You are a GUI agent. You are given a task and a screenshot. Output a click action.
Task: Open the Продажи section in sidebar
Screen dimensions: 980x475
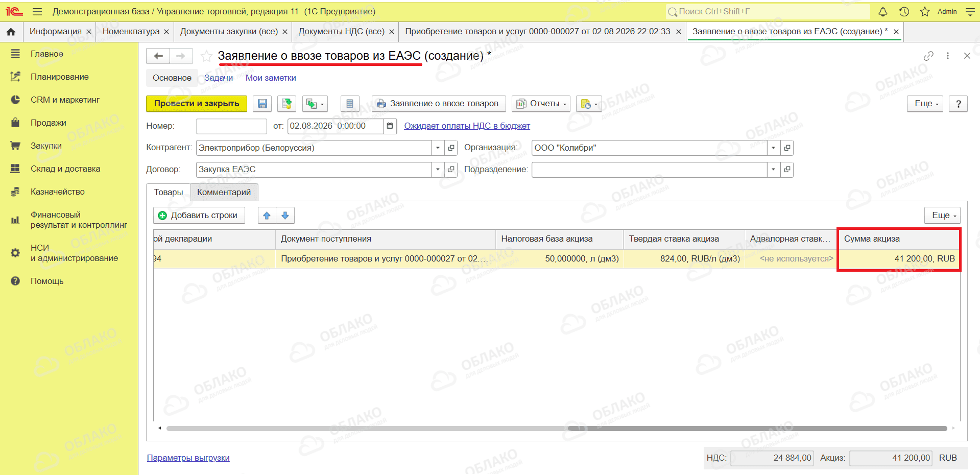49,123
